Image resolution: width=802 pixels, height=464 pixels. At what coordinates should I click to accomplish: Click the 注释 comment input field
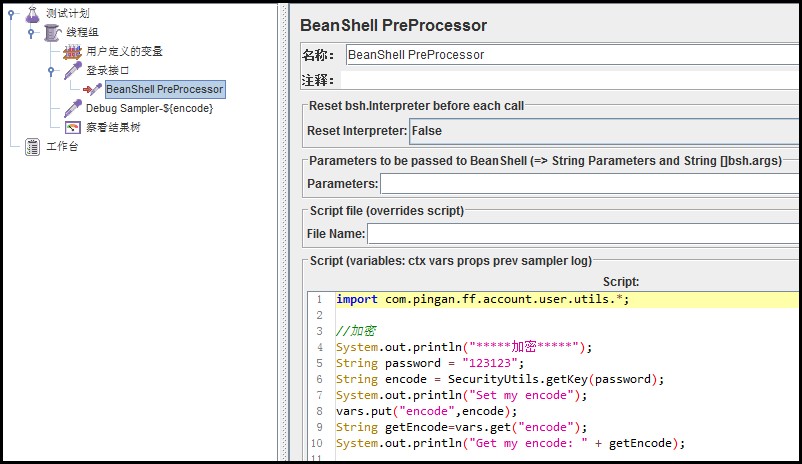571,80
